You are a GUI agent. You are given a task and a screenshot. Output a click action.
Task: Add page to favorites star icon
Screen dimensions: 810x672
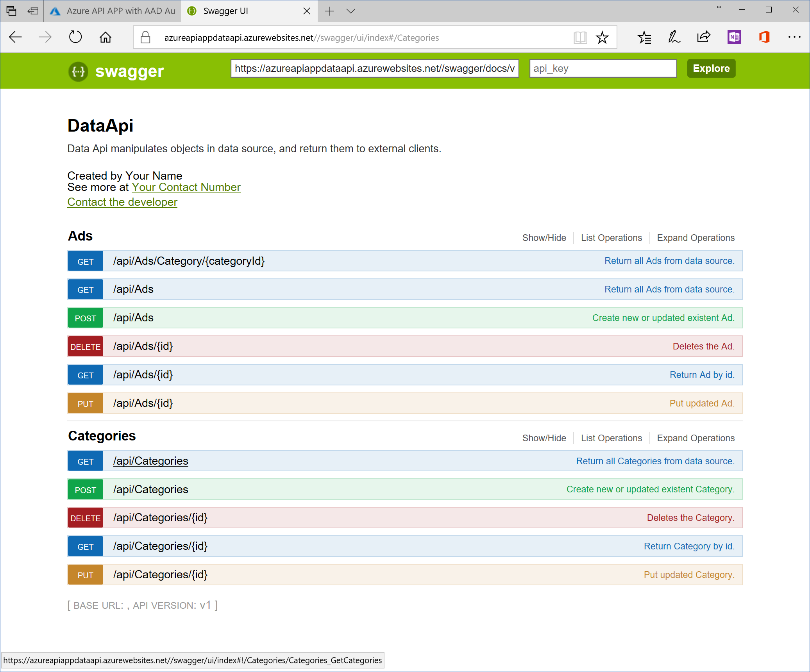(x=602, y=37)
